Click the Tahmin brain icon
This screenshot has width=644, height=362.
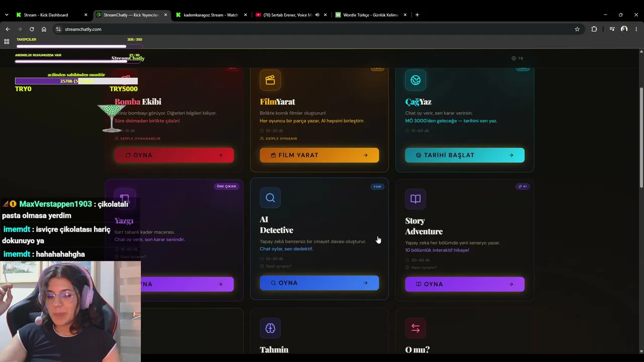pos(270,328)
